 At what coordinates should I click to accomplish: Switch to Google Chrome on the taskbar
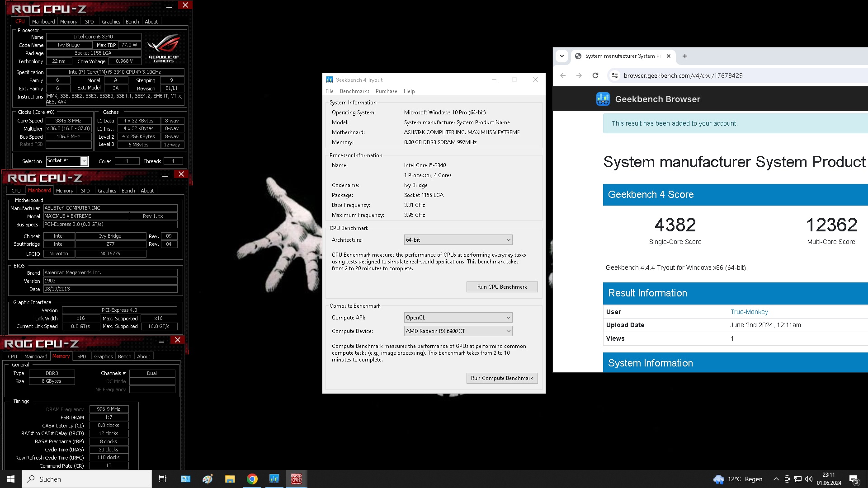pos(252,479)
